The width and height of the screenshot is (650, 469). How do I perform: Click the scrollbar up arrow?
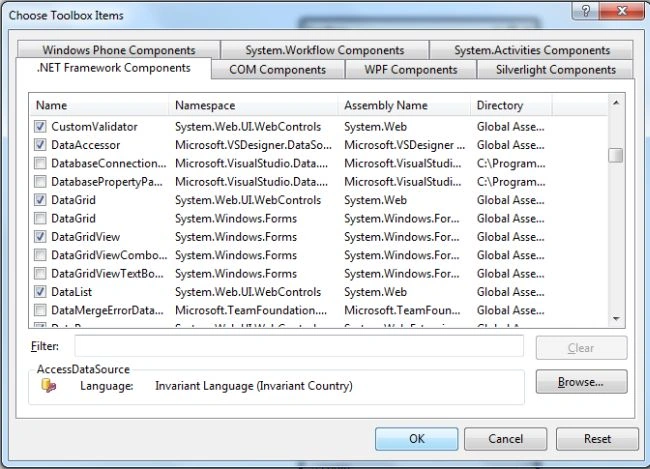click(x=616, y=103)
